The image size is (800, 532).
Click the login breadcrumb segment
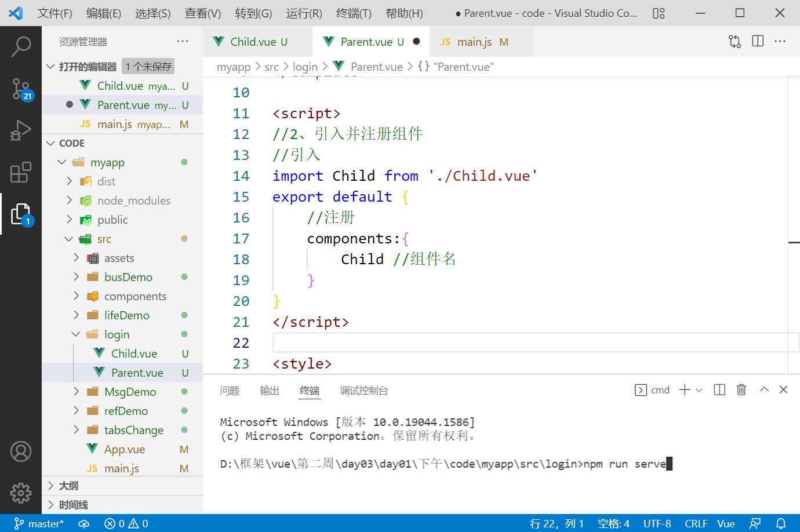pos(305,67)
